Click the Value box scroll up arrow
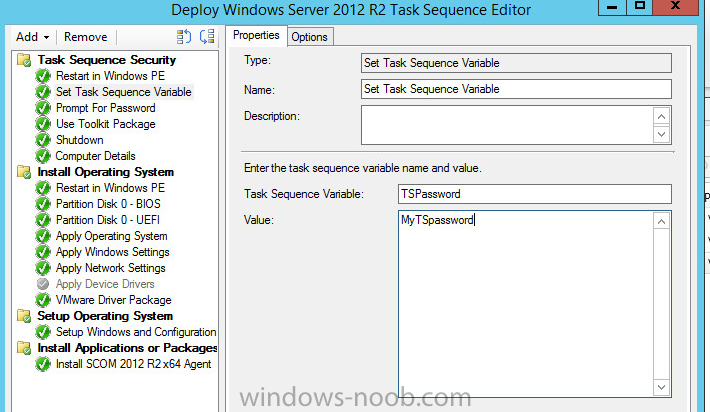Screen dimensions: 710x412 pos(662,221)
